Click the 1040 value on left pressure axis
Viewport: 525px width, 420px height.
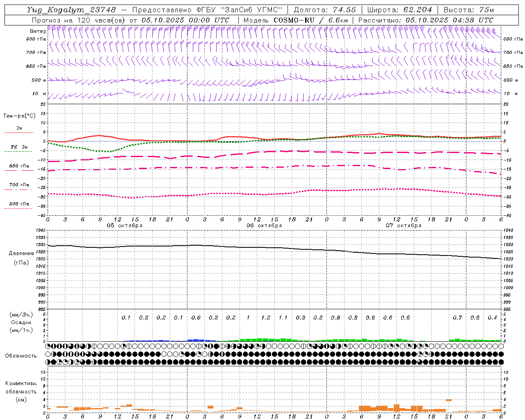[40, 231]
